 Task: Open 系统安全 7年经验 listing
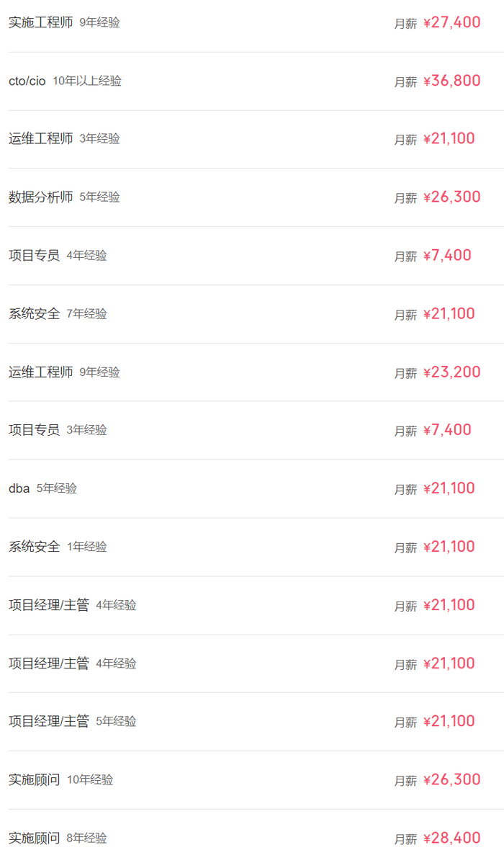pyautogui.click(x=35, y=313)
